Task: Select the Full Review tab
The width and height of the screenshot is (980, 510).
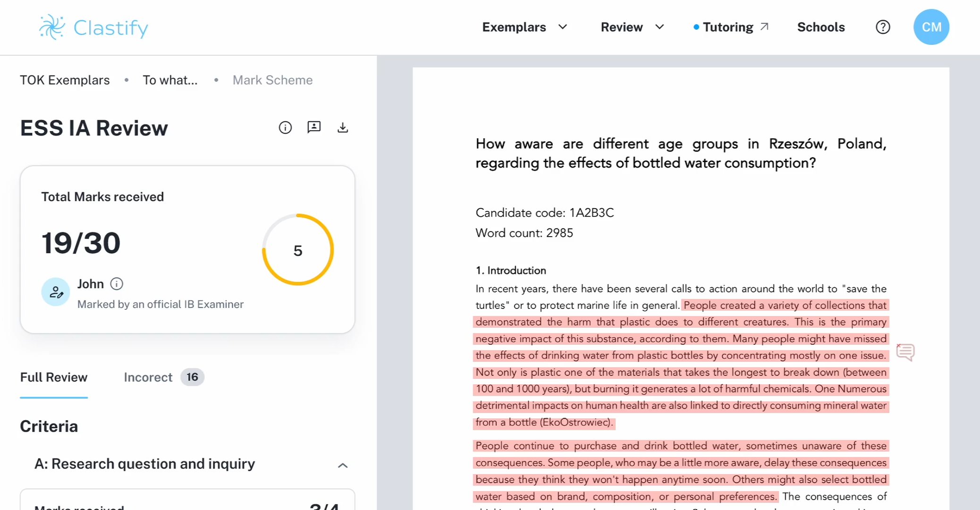Action: (53, 377)
